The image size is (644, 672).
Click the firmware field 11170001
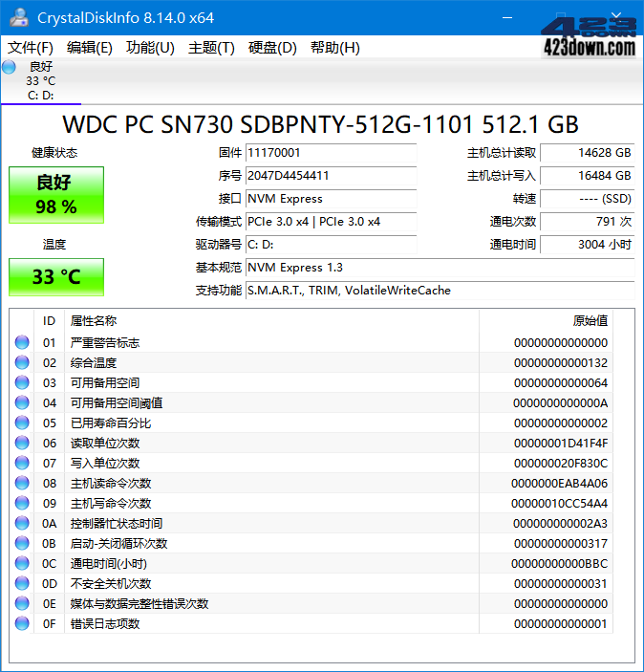(331, 153)
